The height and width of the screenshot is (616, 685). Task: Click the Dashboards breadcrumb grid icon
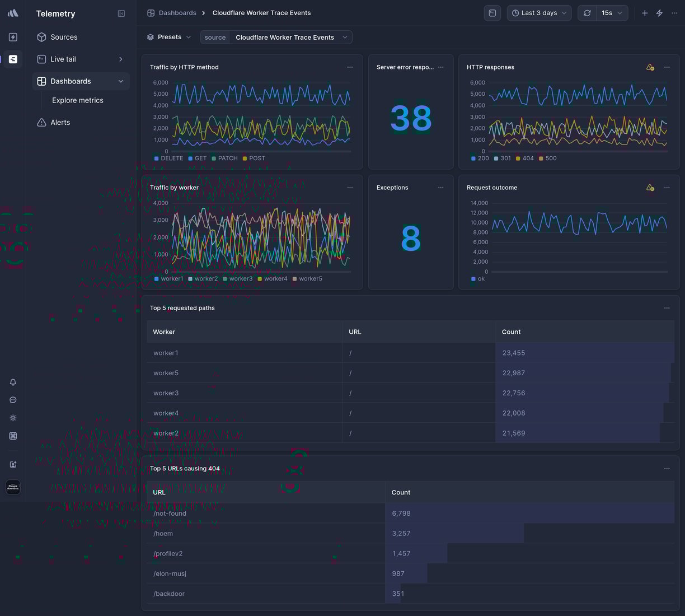[151, 13]
